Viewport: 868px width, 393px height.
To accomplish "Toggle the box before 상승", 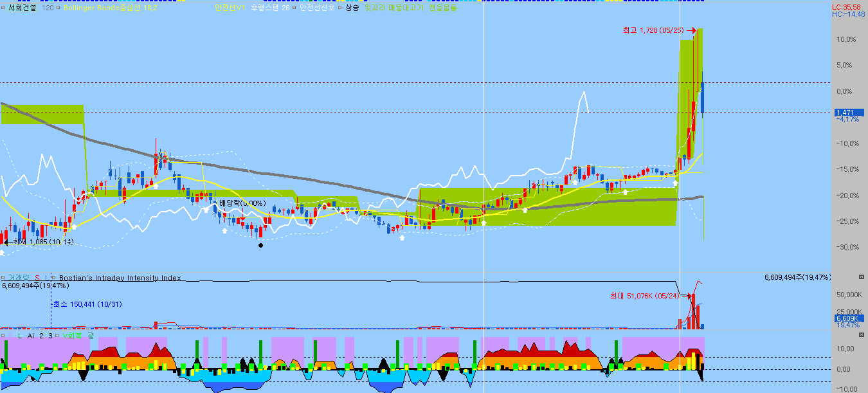I will click(339, 8).
